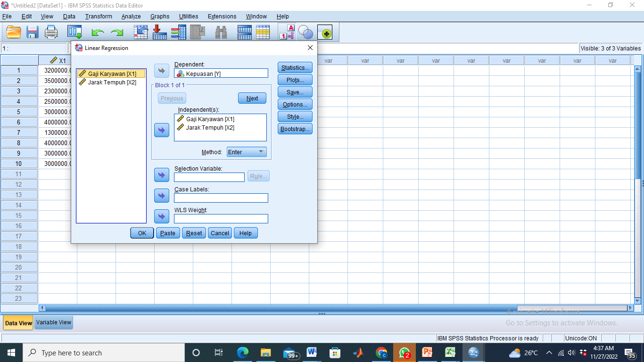Click the Print toolbar icon

[x=51, y=32]
